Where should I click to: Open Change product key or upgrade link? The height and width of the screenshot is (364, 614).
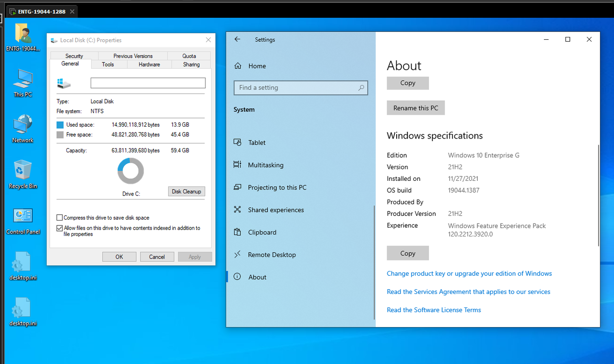(x=469, y=273)
